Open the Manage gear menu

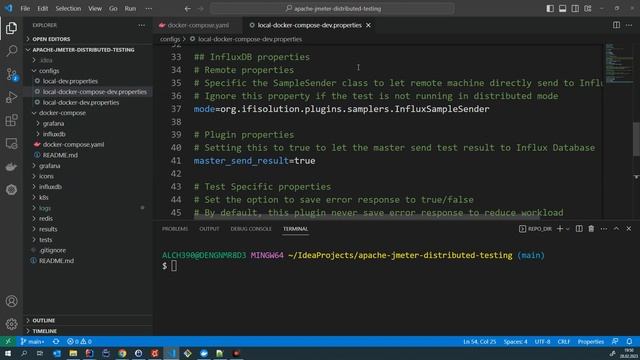click(11, 324)
